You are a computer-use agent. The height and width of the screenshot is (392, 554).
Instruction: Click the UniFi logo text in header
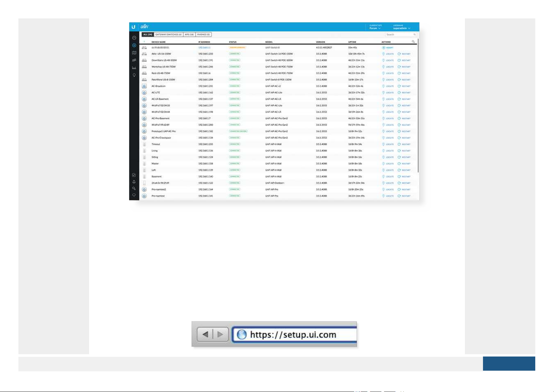coord(144,27)
